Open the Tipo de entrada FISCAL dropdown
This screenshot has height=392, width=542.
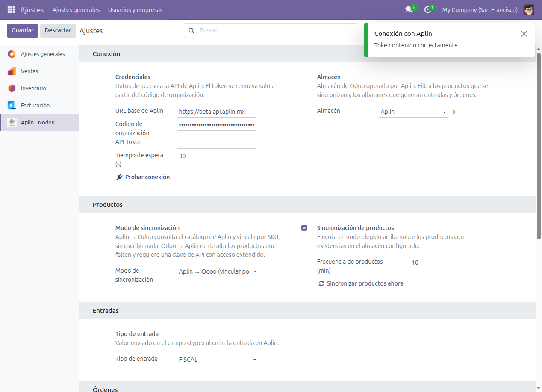[217, 360]
